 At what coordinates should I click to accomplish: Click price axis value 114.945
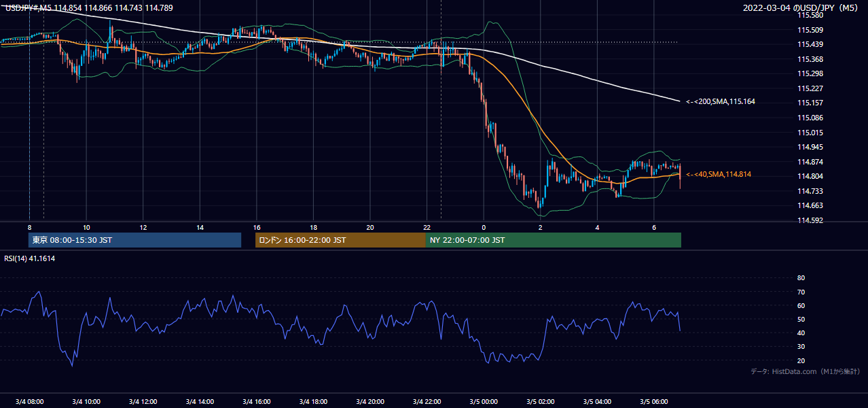pos(810,147)
